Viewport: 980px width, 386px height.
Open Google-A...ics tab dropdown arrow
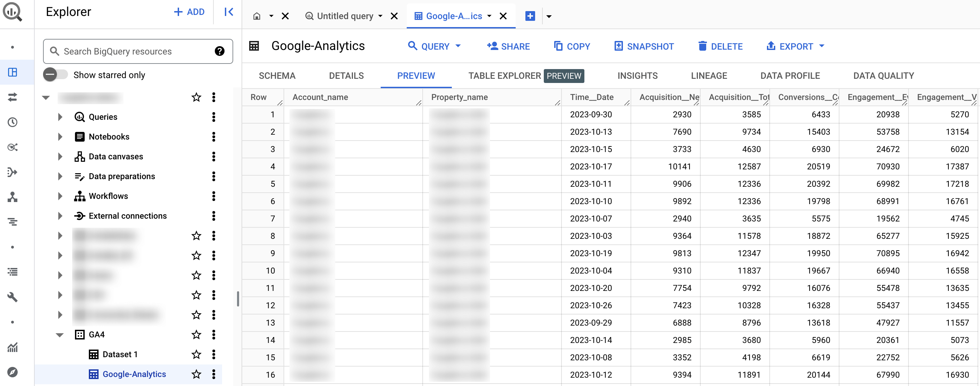point(489,16)
